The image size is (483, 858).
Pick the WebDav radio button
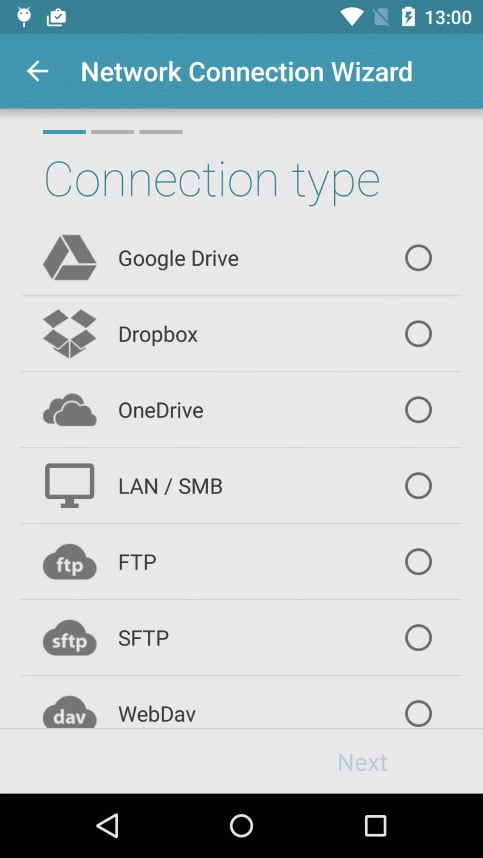[x=418, y=714]
